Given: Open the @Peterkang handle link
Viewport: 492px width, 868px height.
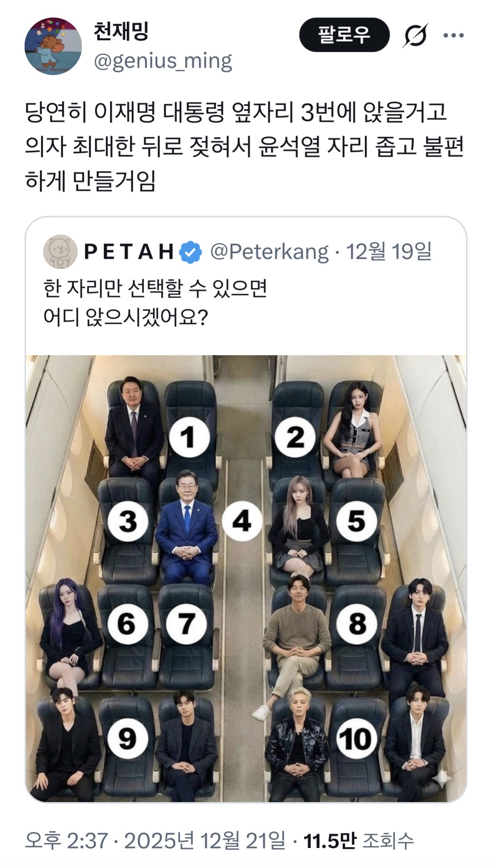Looking at the screenshot, I should pyautogui.click(x=269, y=251).
